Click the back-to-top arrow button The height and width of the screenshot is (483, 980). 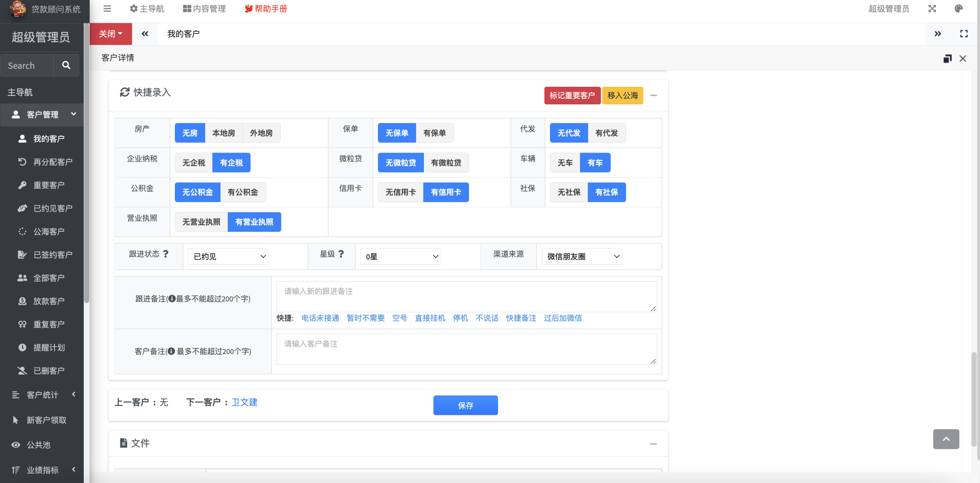click(946, 439)
